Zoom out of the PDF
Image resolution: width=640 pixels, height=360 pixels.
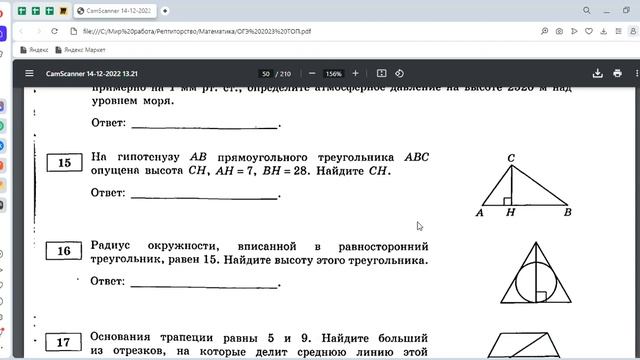(x=312, y=73)
